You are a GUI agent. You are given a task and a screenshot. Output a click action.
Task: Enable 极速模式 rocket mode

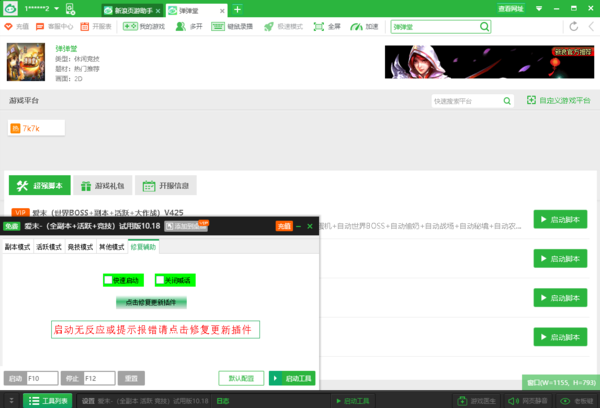[x=283, y=26]
